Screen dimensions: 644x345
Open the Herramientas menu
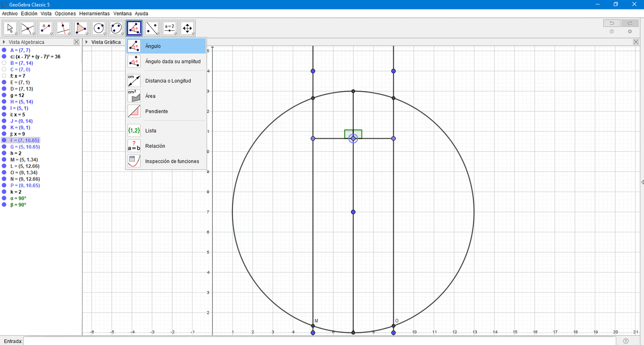[x=94, y=14]
